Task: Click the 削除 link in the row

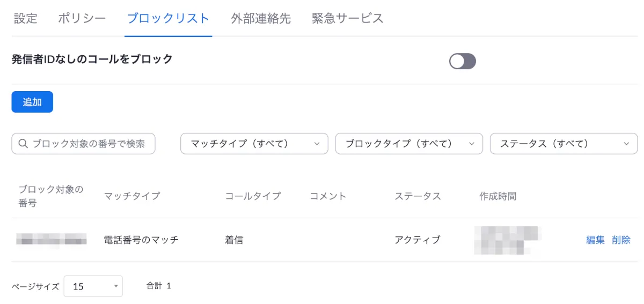Action: 621,240
